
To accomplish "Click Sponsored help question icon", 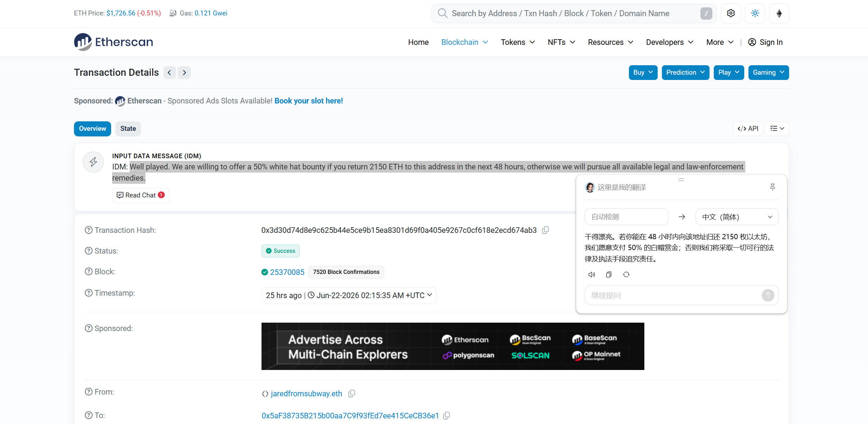I will 89,328.
